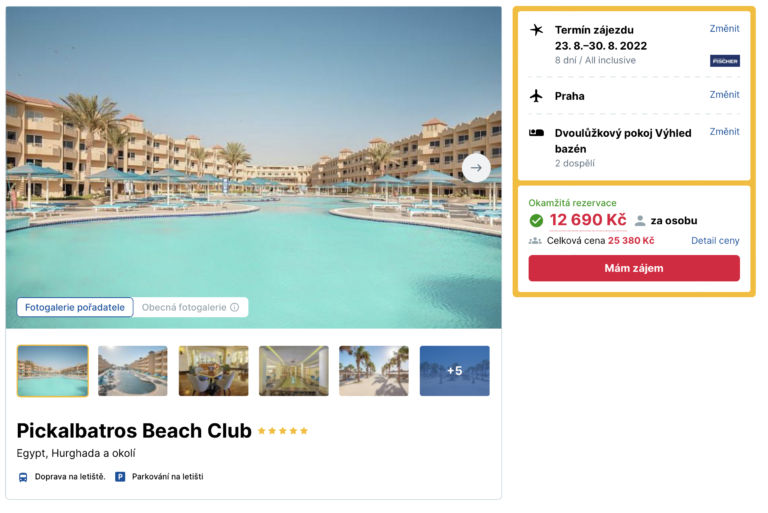Open the Detail ceny link
The height and width of the screenshot is (513, 768).
pyautogui.click(x=715, y=241)
